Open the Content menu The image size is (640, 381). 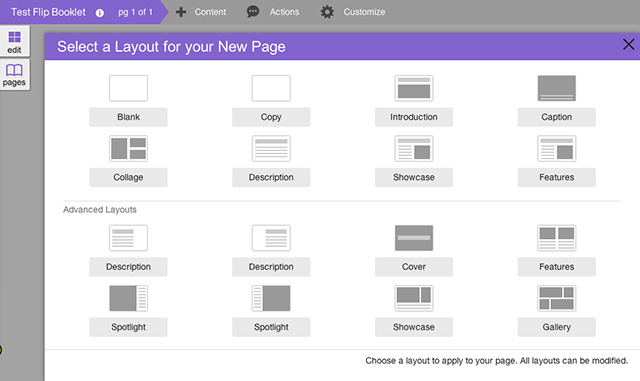tap(210, 12)
